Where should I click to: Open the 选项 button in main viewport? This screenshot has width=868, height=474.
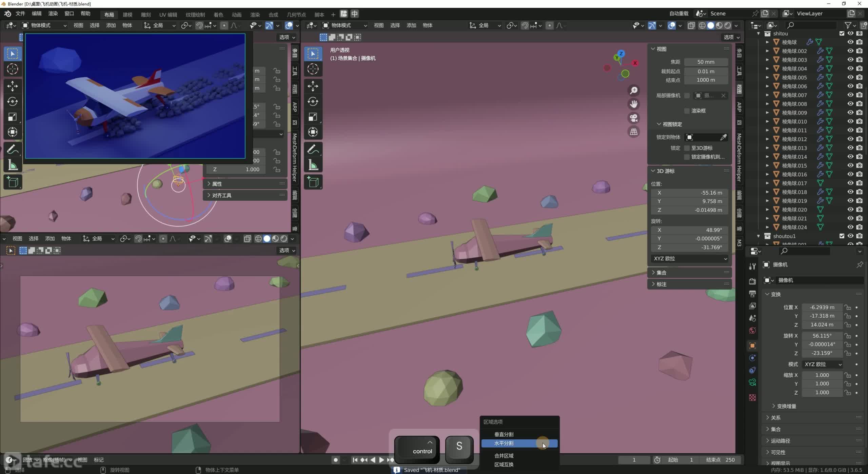[x=731, y=37]
